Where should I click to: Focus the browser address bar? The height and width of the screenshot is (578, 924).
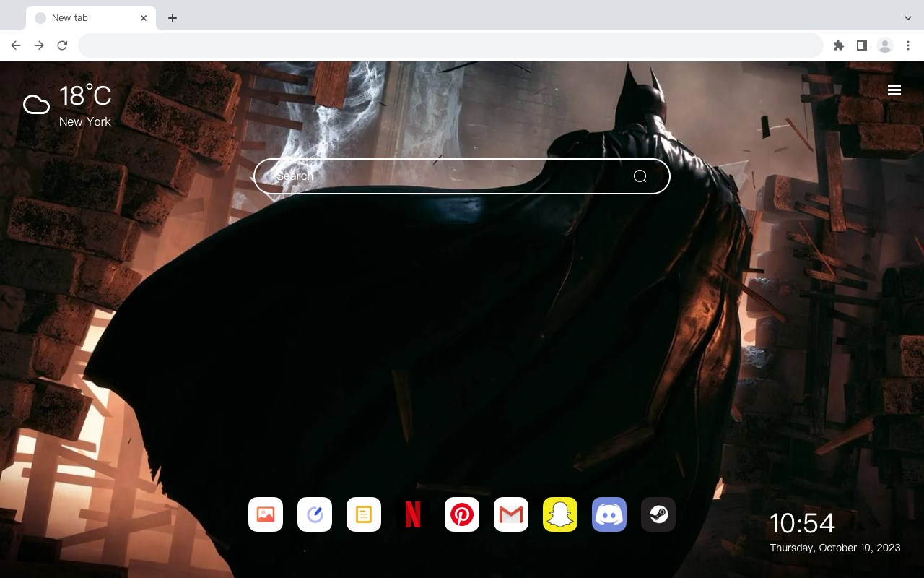[450, 46]
